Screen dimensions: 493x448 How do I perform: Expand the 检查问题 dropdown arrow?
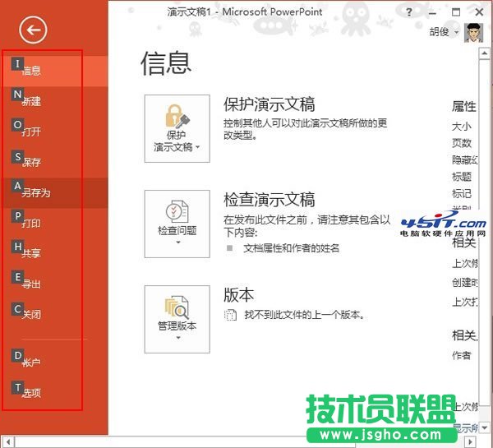177,243
